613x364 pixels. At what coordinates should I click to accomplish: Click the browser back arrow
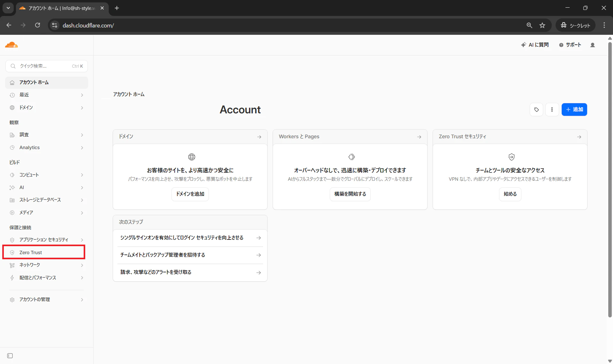pyautogui.click(x=9, y=25)
